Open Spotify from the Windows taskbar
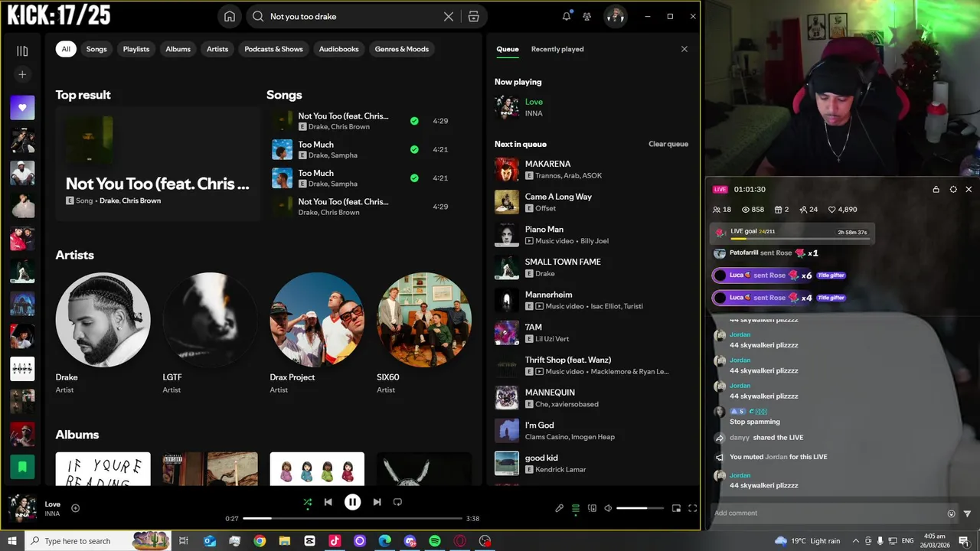The height and width of the screenshot is (551, 980). click(x=435, y=541)
